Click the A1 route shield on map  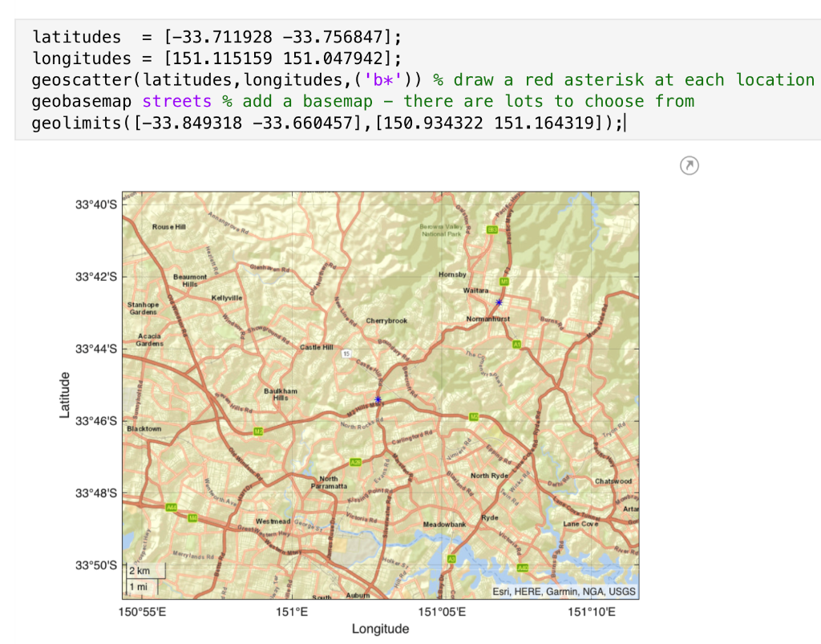click(x=517, y=345)
